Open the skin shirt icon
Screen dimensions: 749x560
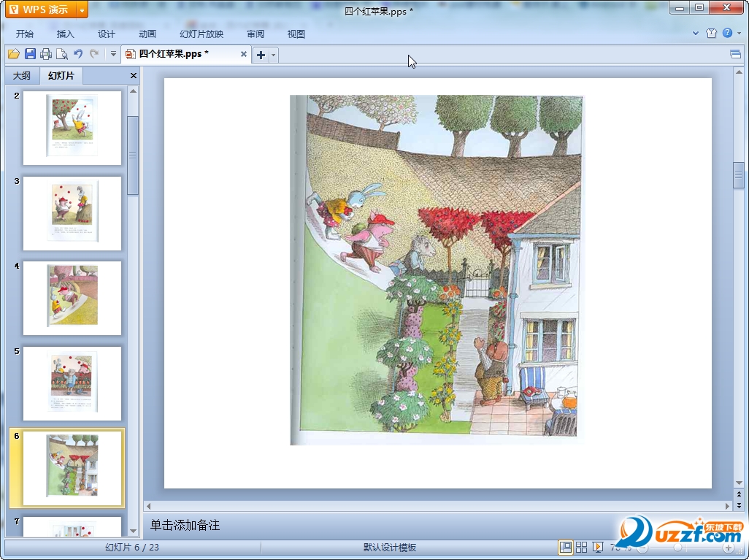click(x=711, y=33)
